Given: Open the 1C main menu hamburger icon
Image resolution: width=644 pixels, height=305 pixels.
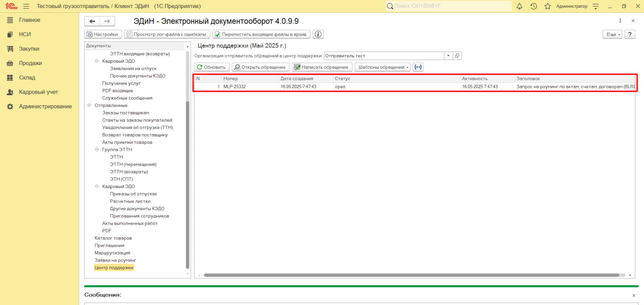Looking at the screenshot, I should (x=26, y=6).
